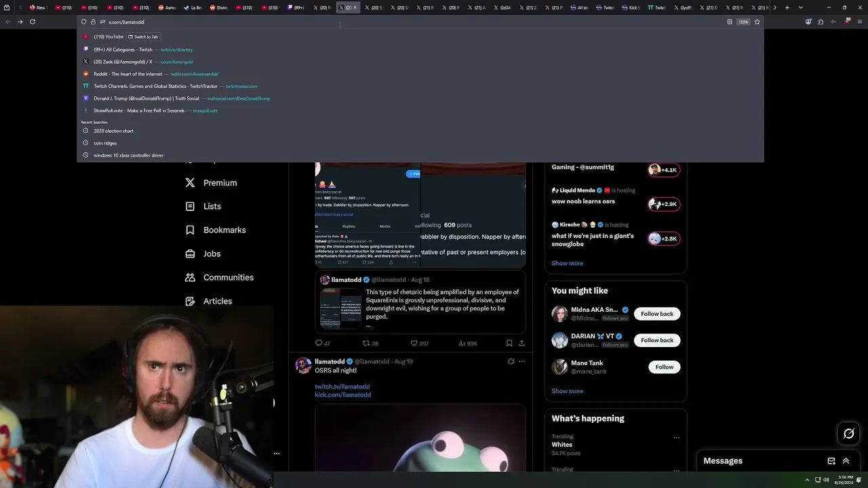Open Premium in the X sidebar
This screenshot has height=488, width=868.
click(x=211, y=183)
